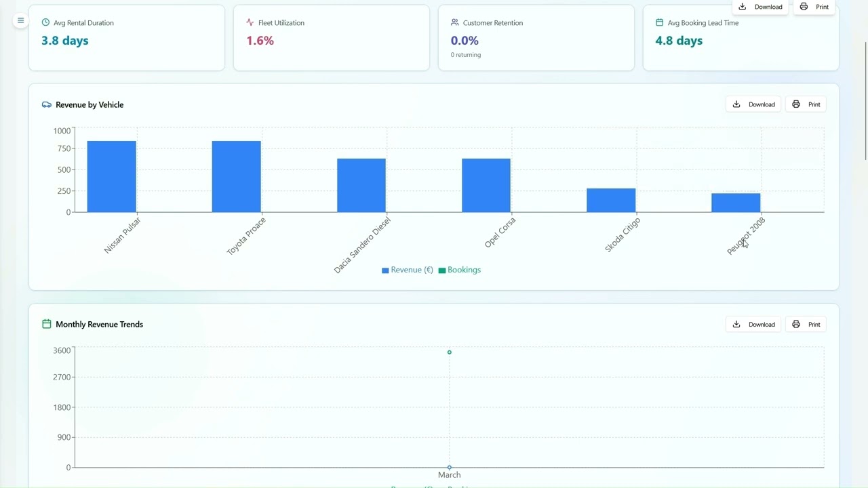The width and height of the screenshot is (868, 488).
Task: Click the Opel Corsa axis label
Action: 500,232
